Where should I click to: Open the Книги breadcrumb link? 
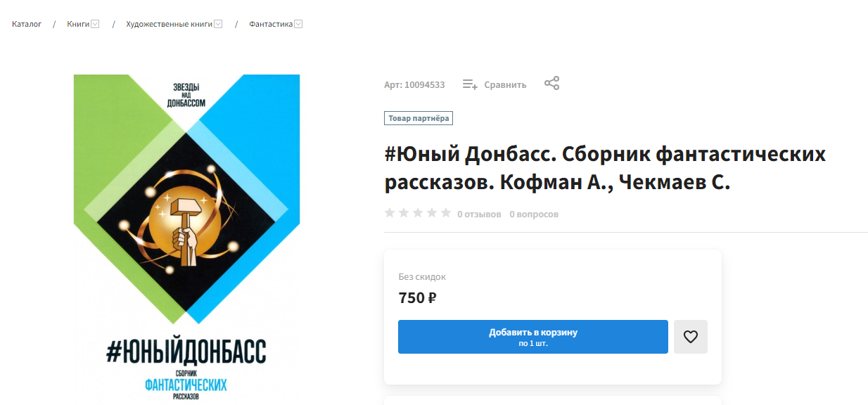click(79, 24)
